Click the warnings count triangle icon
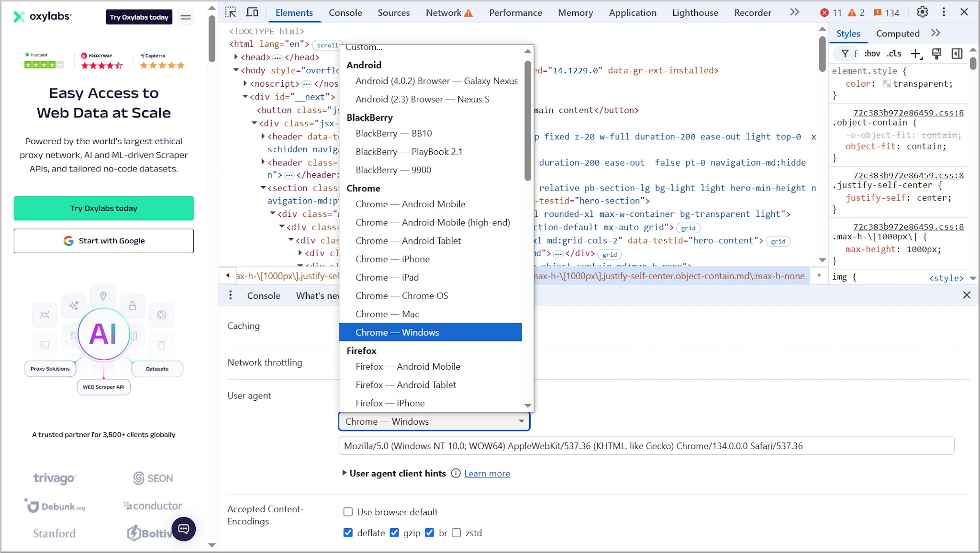The width and height of the screenshot is (980, 553). point(852,13)
